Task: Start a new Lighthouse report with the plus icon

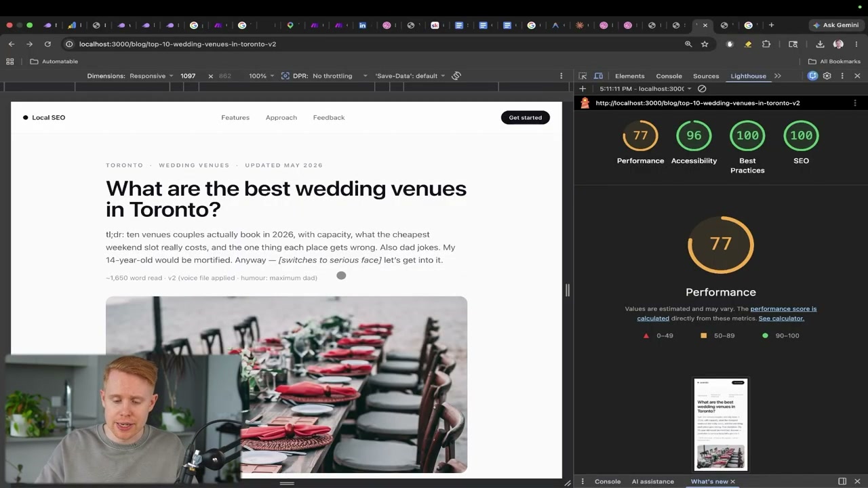Action: tap(583, 89)
